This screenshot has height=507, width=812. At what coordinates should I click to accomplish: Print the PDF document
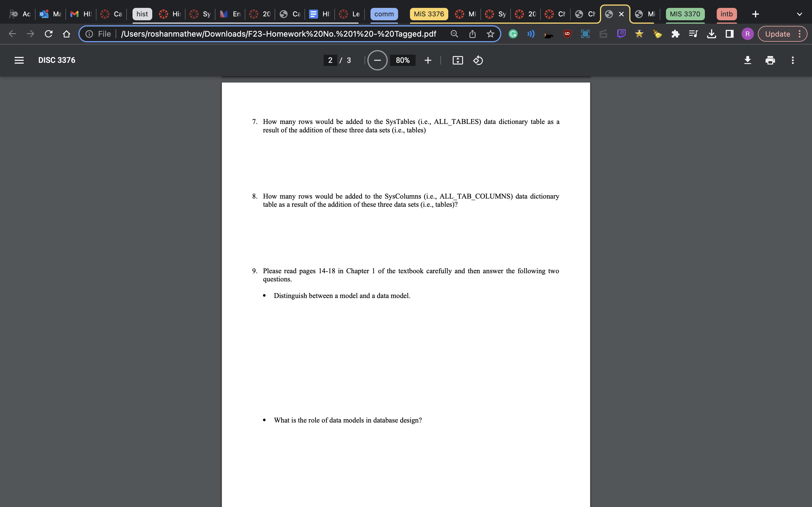[x=770, y=60]
